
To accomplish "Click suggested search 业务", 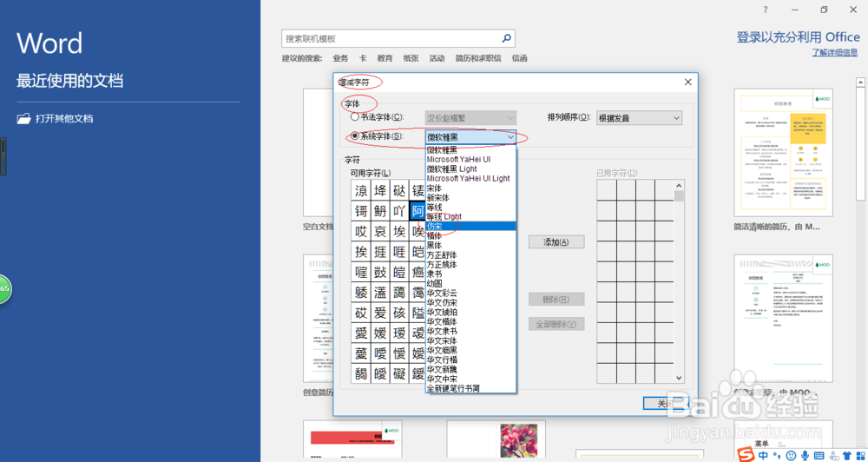I will pos(340,58).
